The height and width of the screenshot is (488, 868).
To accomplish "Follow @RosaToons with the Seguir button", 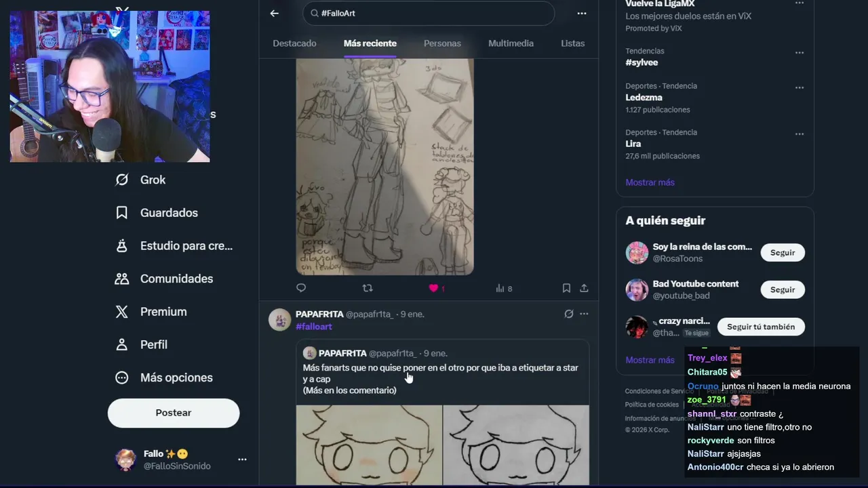I will click(782, 253).
